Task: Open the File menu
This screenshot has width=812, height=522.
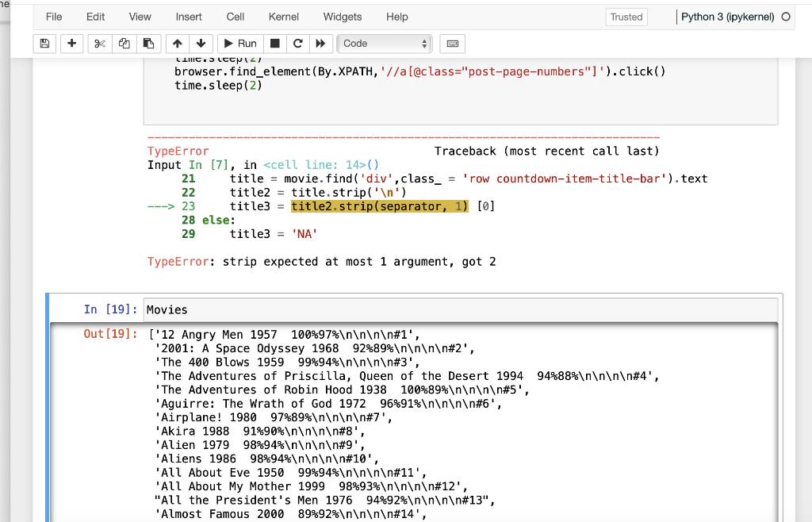Action: 54,17
